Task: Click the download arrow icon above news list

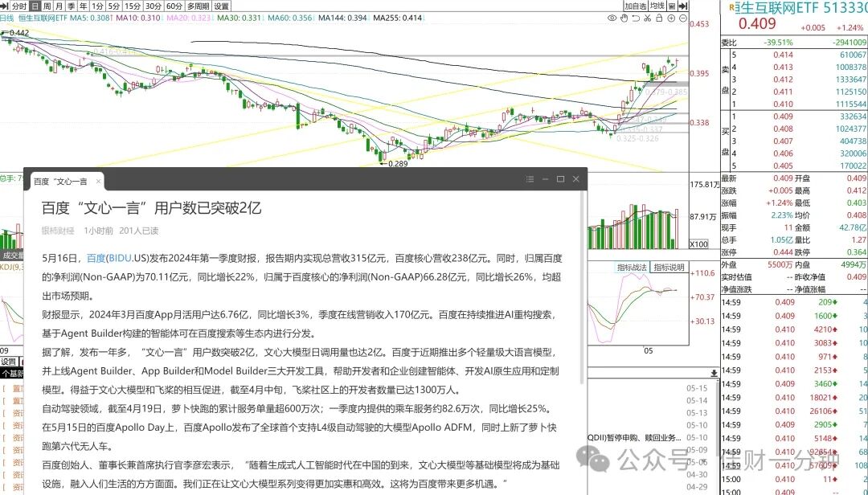Action: click(714, 373)
